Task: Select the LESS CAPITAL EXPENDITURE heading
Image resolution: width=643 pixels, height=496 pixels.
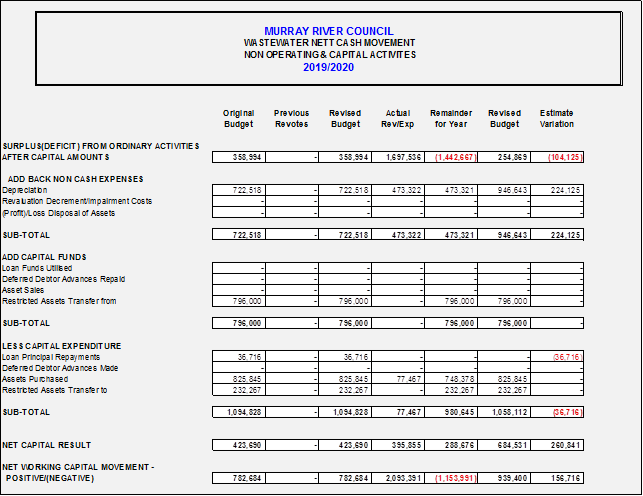Action: [62, 346]
